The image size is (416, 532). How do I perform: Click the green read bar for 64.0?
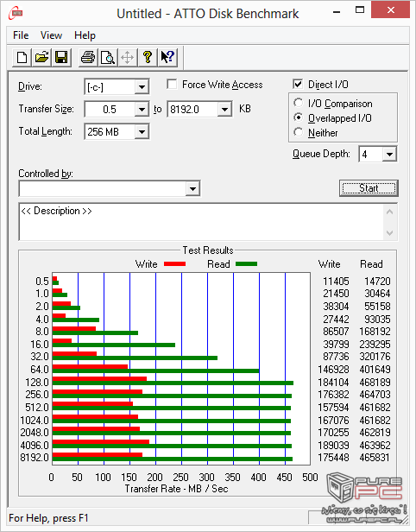(156, 370)
